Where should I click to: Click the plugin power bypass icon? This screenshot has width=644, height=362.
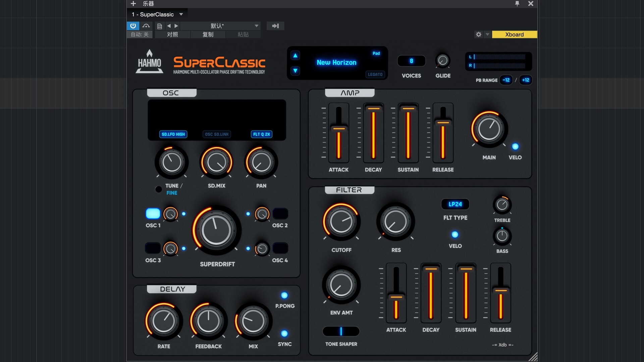coord(133,26)
